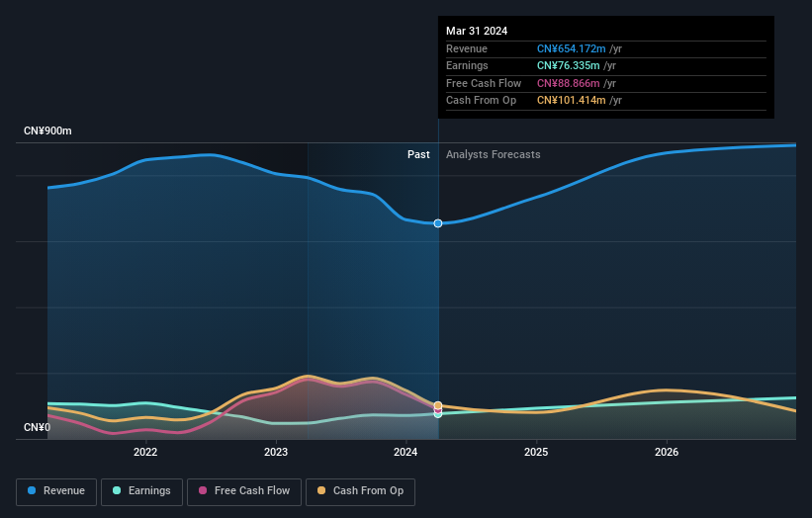
Task: Toggle the Revenue legend button
Action: click(x=56, y=491)
